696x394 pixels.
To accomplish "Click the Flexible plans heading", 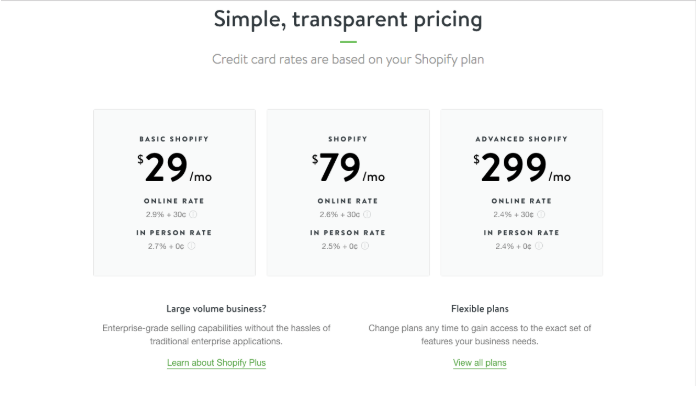I will 480,309.
